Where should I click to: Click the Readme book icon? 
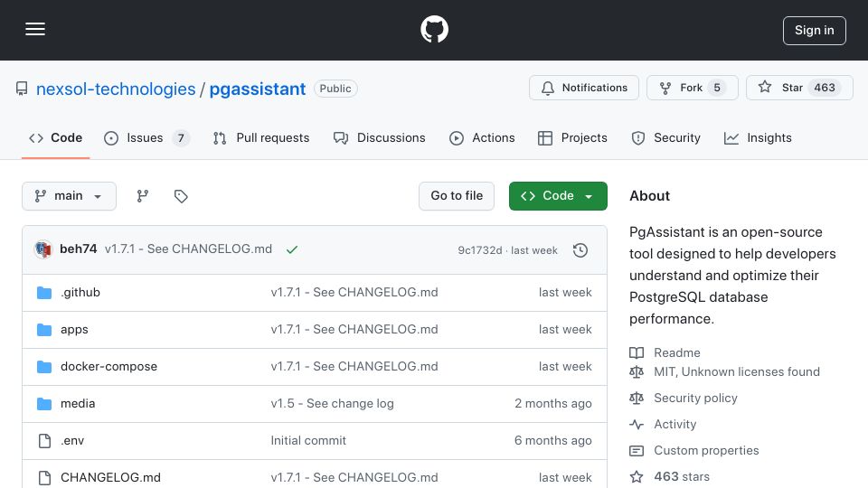[x=637, y=353]
